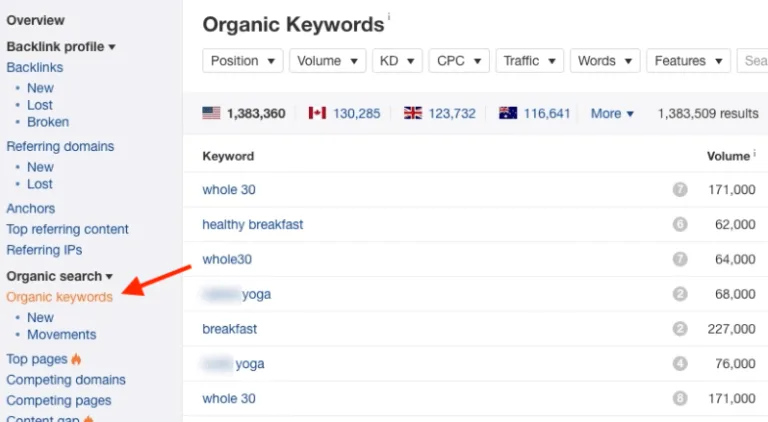
Task: Click the badge beside breakfast 227,000
Action: point(680,328)
